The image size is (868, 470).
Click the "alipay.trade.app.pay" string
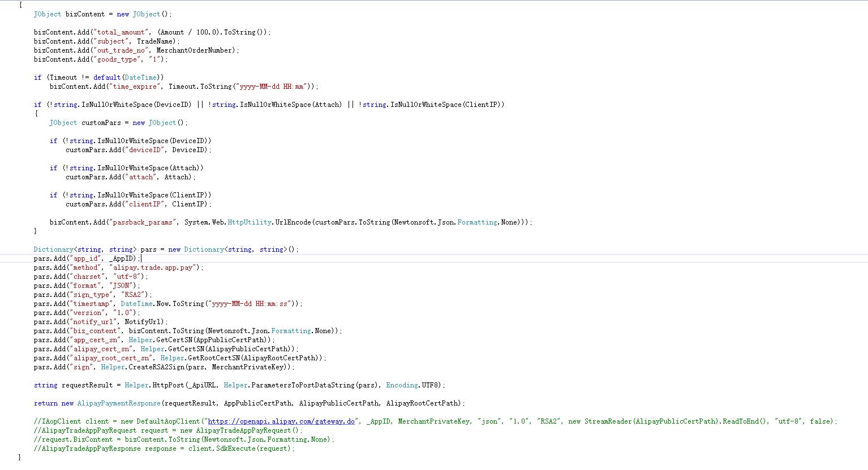pos(153,268)
